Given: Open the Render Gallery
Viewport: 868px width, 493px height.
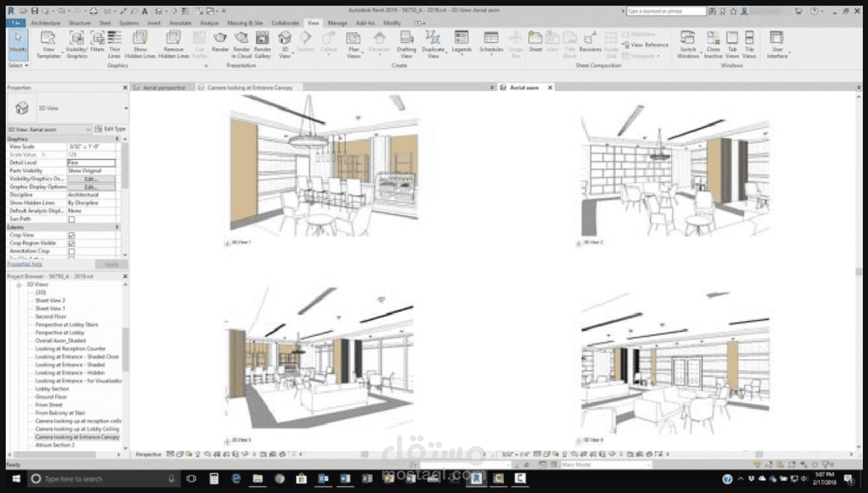Looking at the screenshot, I should point(262,44).
